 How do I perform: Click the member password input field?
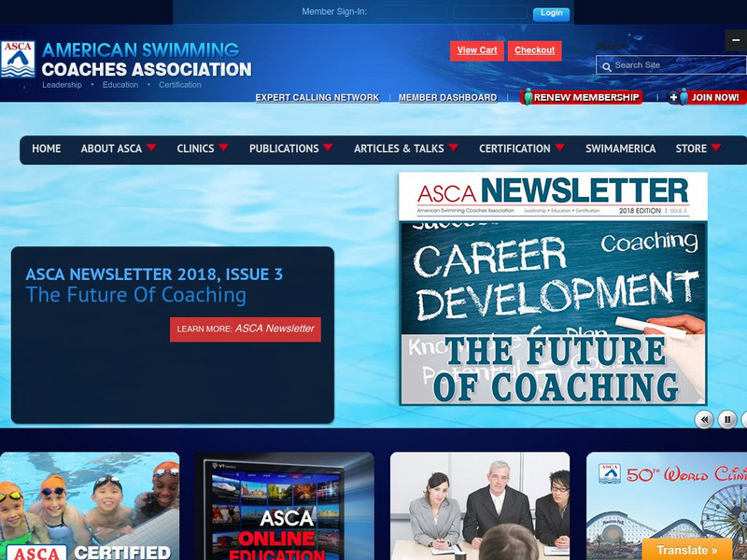pos(490,12)
